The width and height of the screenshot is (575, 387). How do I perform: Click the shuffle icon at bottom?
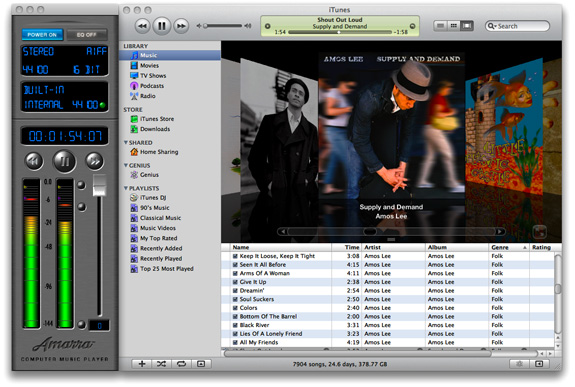click(161, 364)
